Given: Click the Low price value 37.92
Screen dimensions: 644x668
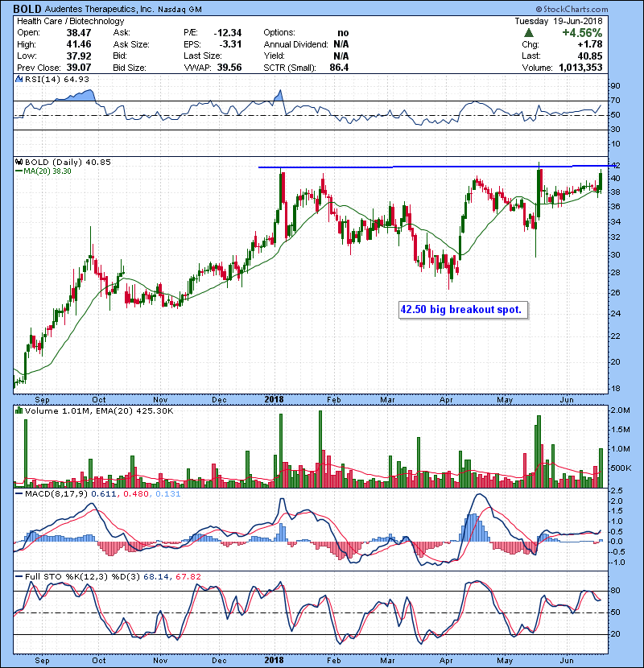Looking at the screenshot, I should coord(78,56).
